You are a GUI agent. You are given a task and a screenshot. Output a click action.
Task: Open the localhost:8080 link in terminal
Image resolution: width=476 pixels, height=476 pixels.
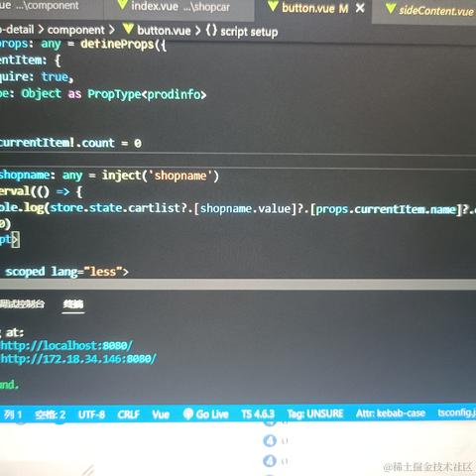point(66,346)
